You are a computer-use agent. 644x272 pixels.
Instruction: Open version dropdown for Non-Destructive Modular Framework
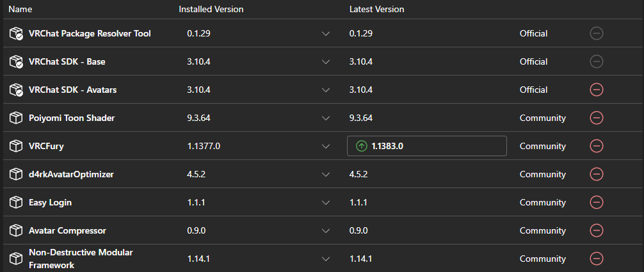tap(326, 259)
